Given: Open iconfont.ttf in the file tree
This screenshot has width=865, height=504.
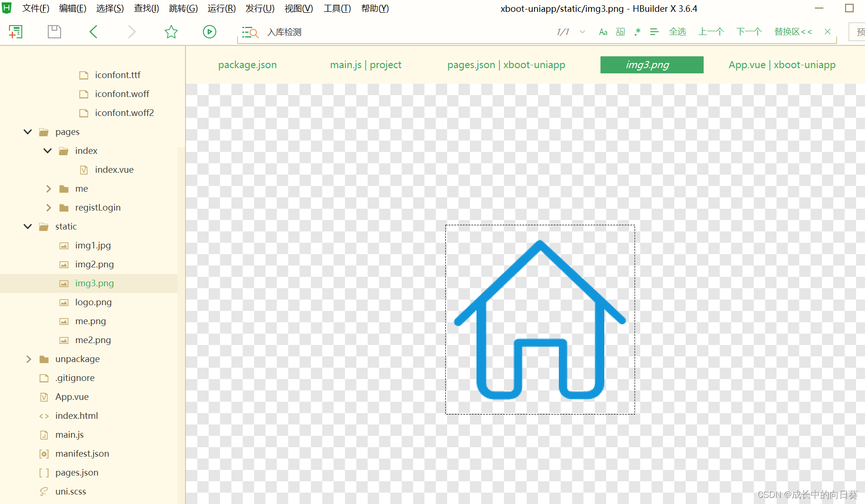Looking at the screenshot, I should pyautogui.click(x=117, y=75).
